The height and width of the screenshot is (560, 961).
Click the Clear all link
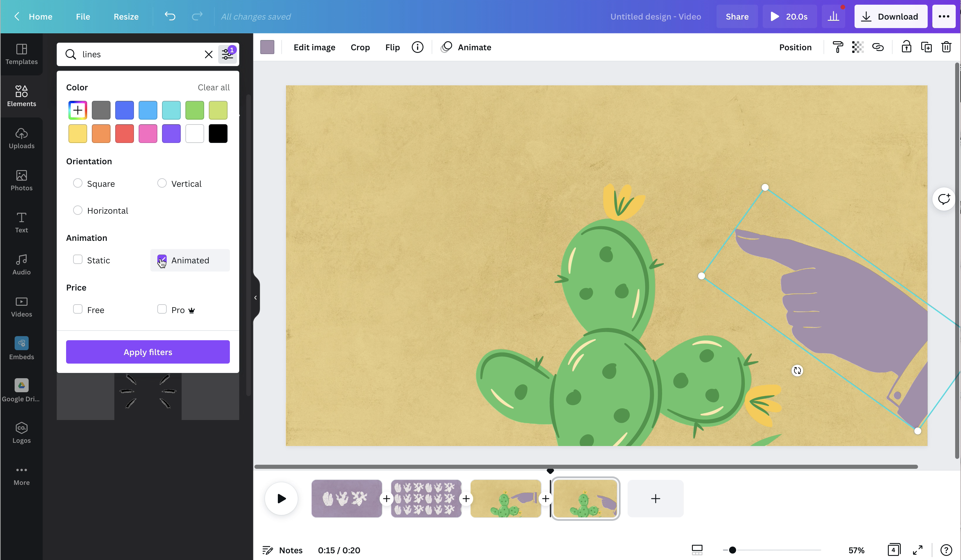(213, 87)
